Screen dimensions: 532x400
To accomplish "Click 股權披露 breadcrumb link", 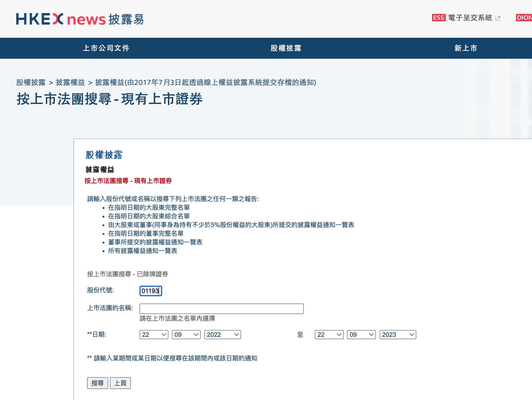I will pyautogui.click(x=31, y=82).
